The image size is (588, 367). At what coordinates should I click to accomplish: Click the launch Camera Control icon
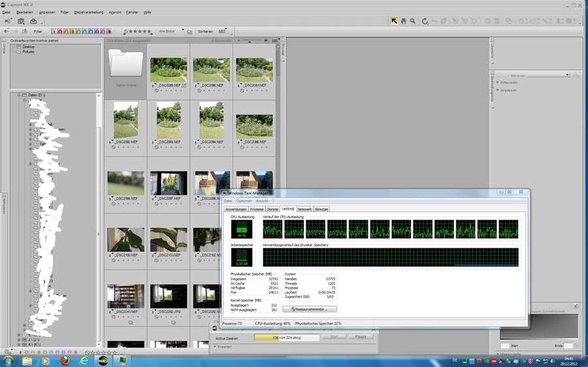point(22,22)
